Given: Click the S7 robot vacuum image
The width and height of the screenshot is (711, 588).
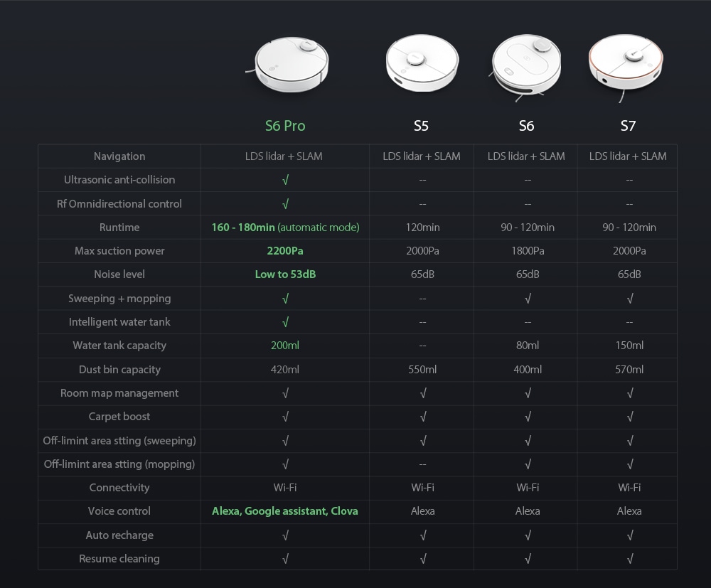Looking at the screenshot, I should tap(626, 63).
